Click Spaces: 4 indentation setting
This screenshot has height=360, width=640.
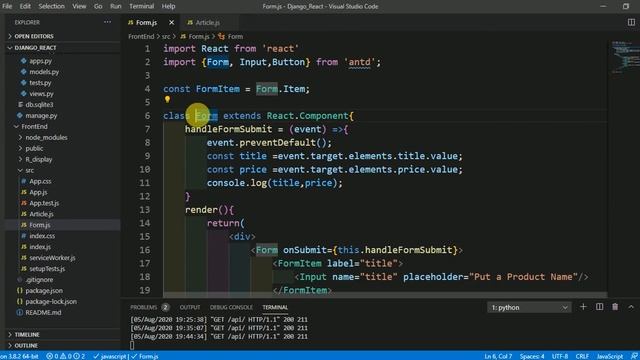(x=532, y=356)
